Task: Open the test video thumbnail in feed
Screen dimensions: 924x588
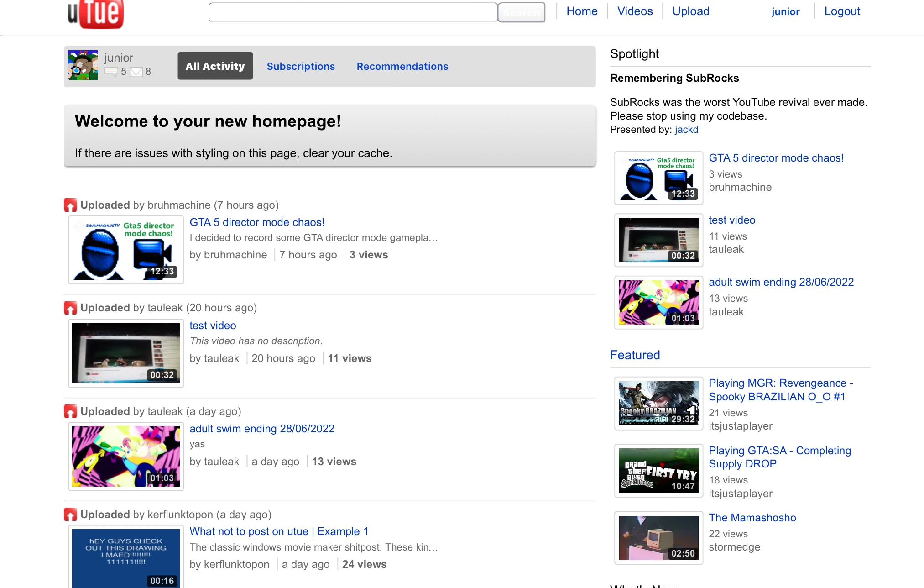Action: [126, 353]
